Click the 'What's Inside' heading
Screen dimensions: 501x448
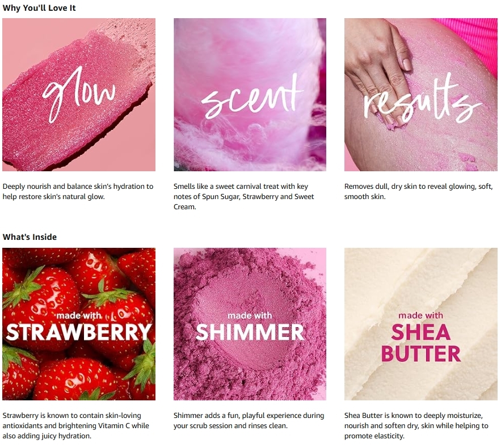tap(30, 237)
